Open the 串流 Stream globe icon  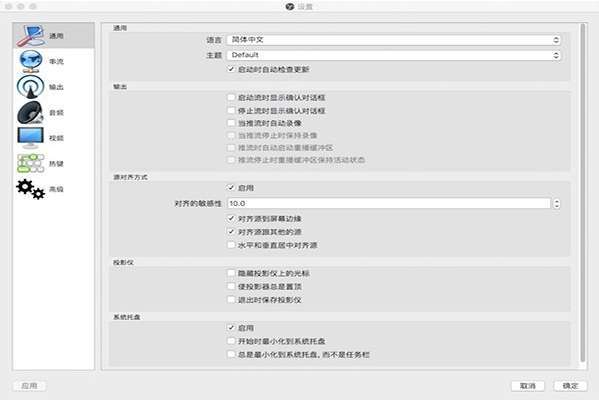click(x=31, y=61)
